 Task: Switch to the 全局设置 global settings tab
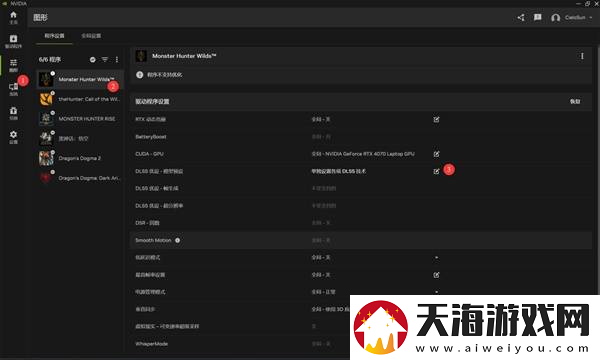pos(91,36)
